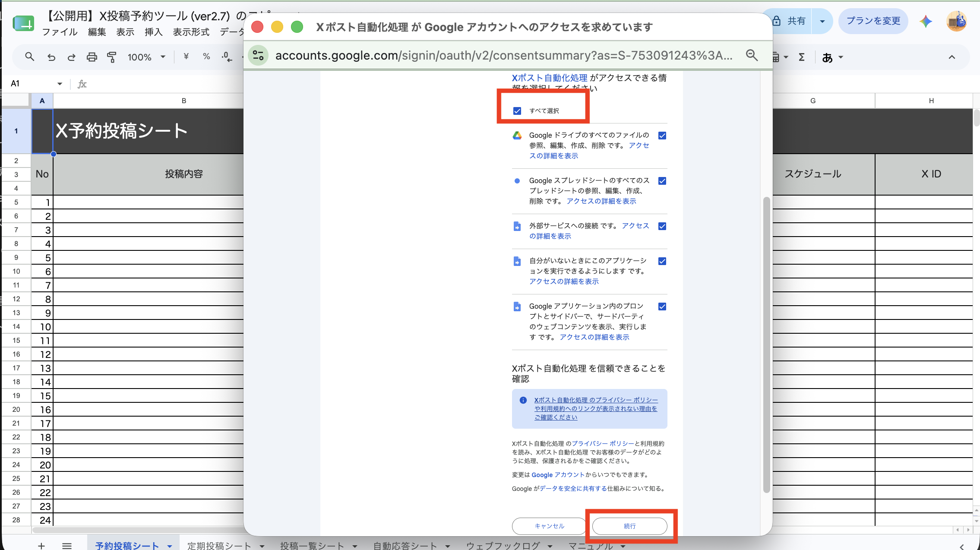Image resolution: width=980 pixels, height=550 pixels.
Task: Collapse the toolbar with up chevron
Action: 952,57
